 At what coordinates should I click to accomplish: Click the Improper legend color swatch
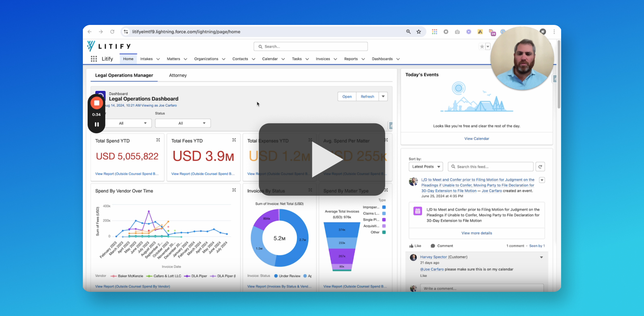pyautogui.click(x=384, y=207)
